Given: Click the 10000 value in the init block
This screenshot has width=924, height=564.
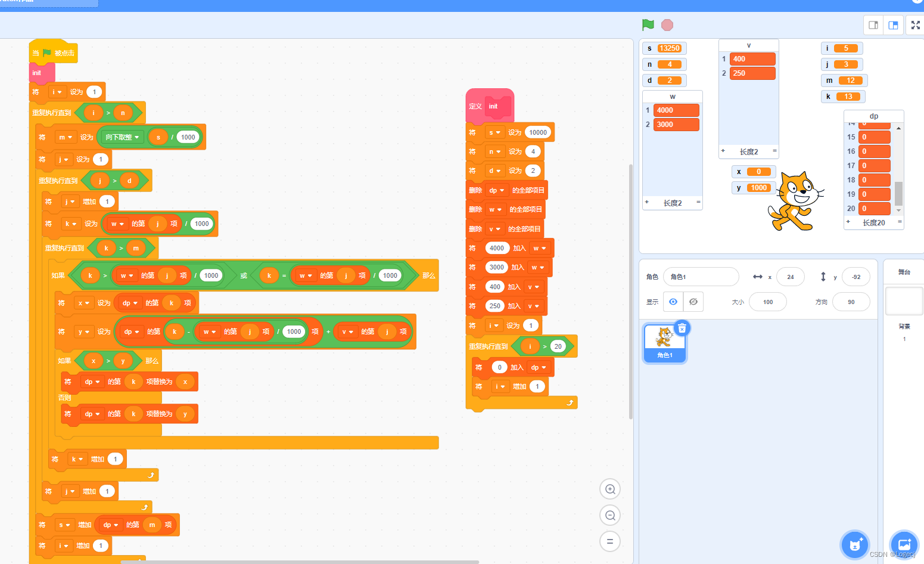Looking at the screenshot, I should [538, 132].
